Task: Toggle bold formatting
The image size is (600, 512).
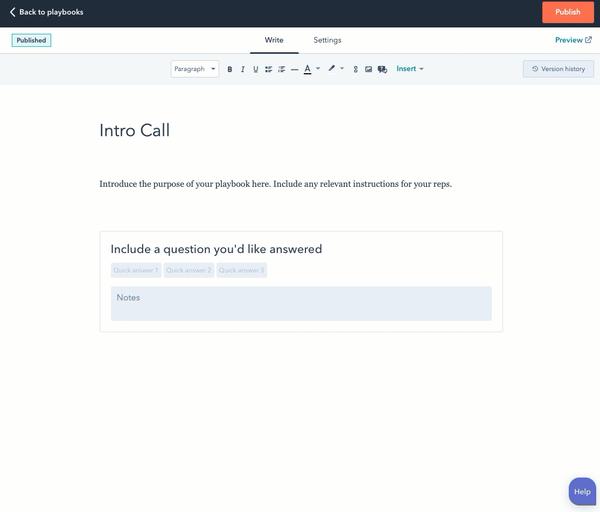Action: 230,69
